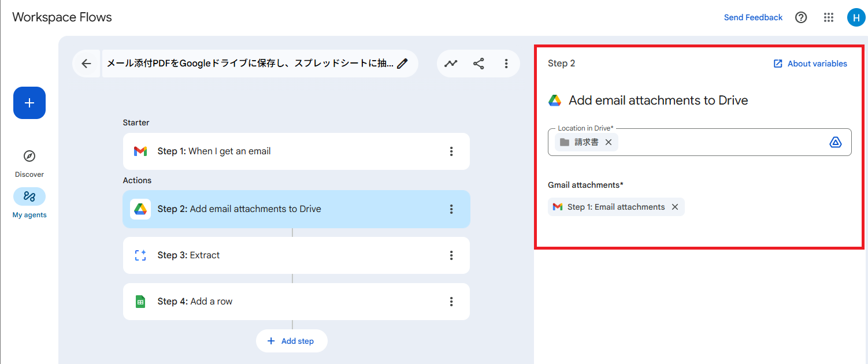Image resolution: width=868 pixels, height=364 pixels.
Task: Open Step 1 three-dot options menu
Action: click(x=451, y=151)
